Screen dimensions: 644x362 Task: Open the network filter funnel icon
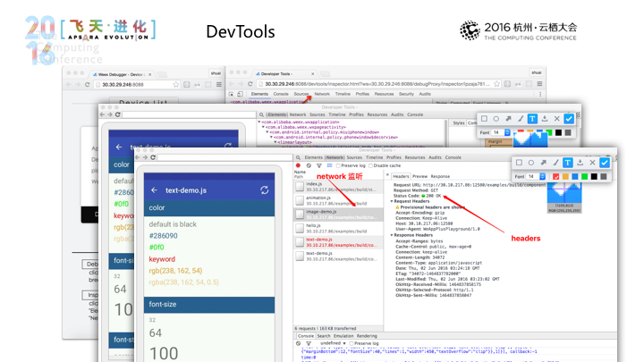click(x=319, y=166)
